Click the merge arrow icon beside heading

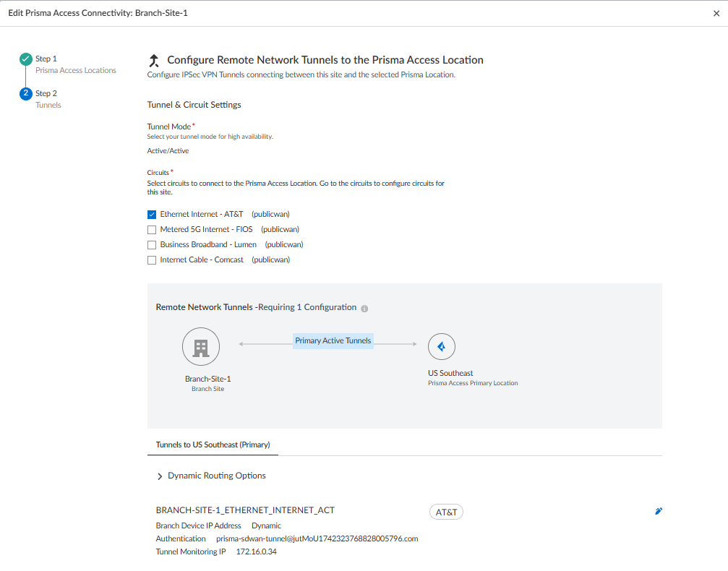click(x=153, y=61)
